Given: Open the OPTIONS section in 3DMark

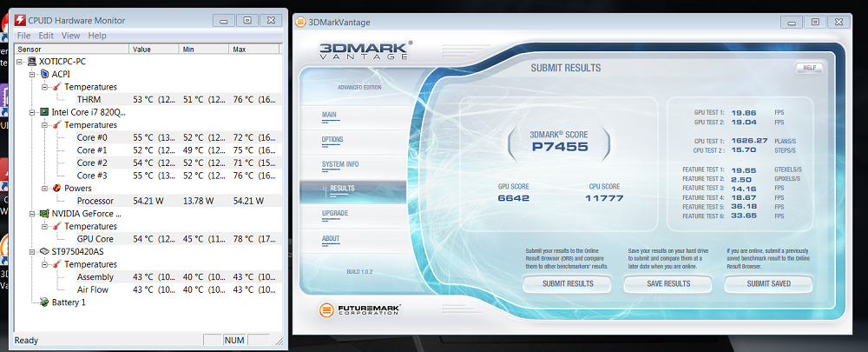Looking at the screenshot, I should [332, 139].
